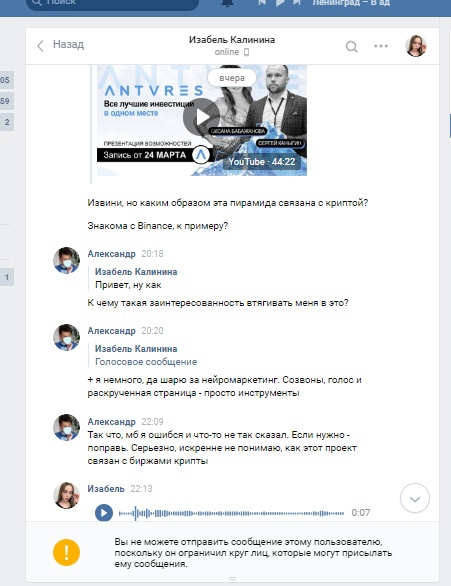Image resolution: width=451 pixels, height=586 pixels.
Task: Click the search magnifier in chat header
Action: click(351, 47)
